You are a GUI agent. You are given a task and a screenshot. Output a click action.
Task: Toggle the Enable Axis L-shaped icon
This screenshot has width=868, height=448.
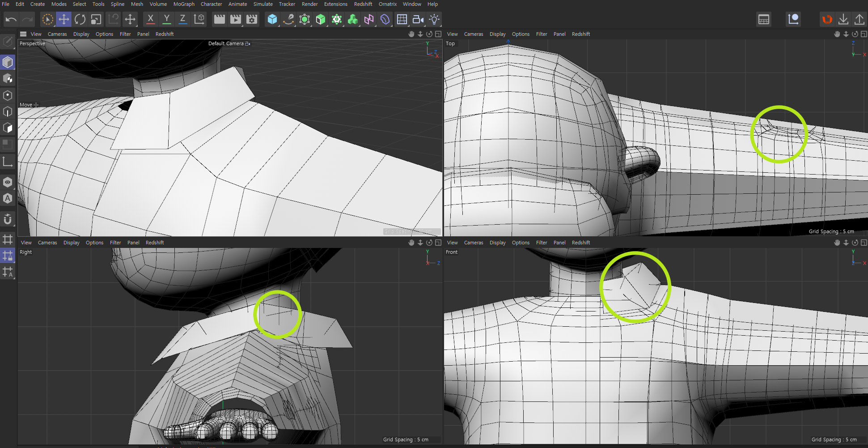(8, 162)
